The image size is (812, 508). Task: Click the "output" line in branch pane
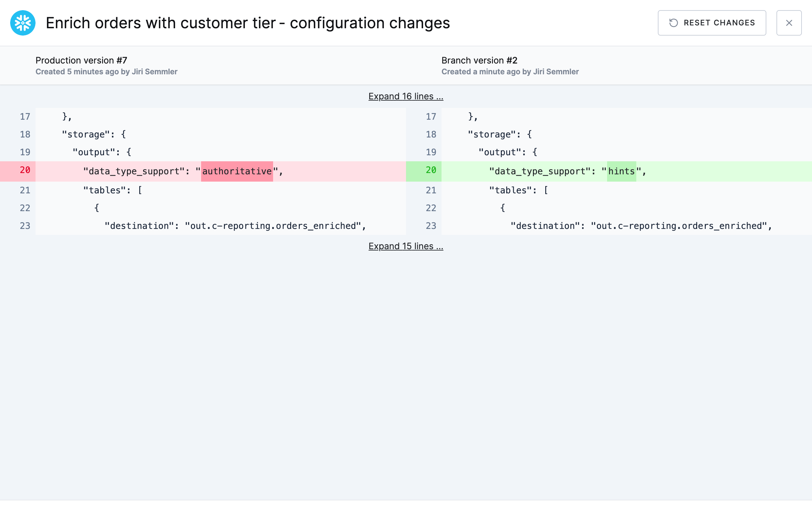(627, 152)
